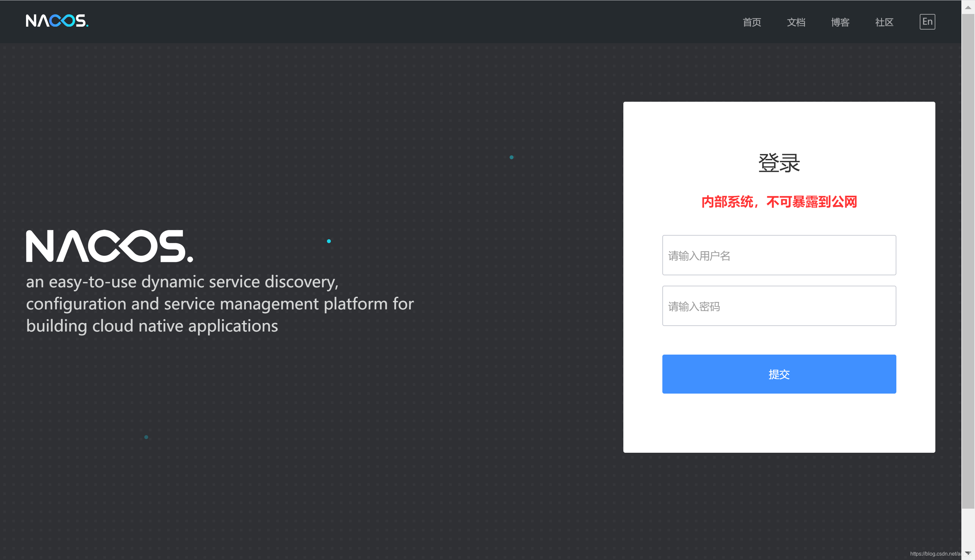Open the 文档 docs menu item
The width and height of the screenshot is (975, 560).
pos(796,22)
